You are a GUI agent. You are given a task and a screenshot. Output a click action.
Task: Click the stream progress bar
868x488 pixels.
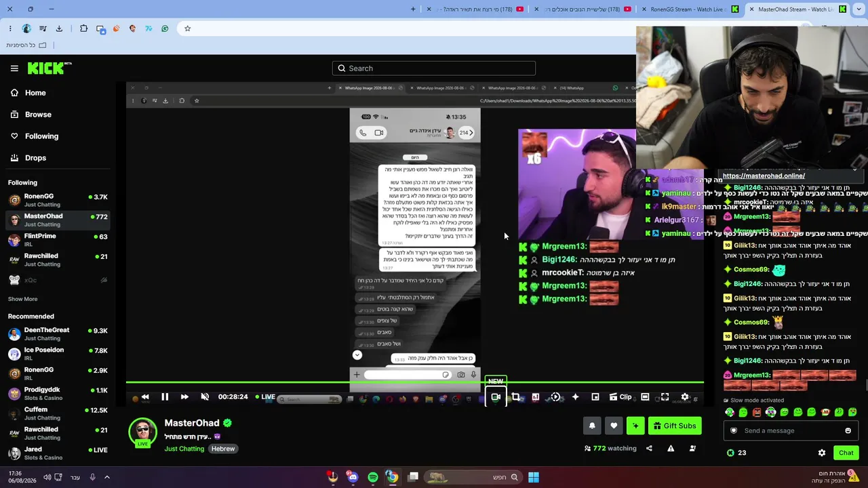point(415,383)
